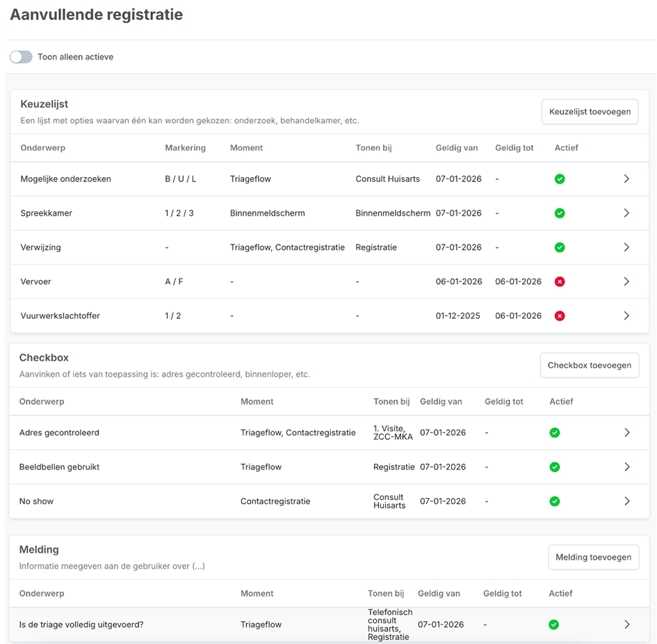Click chevron for 'Is de triage volledig uitgevoerd?'

(626, 625)
